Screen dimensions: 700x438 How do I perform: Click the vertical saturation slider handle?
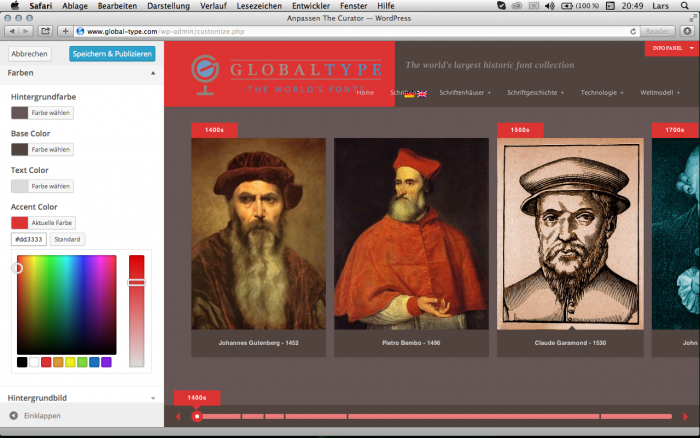pyautogui.click(x=137, y=283)
